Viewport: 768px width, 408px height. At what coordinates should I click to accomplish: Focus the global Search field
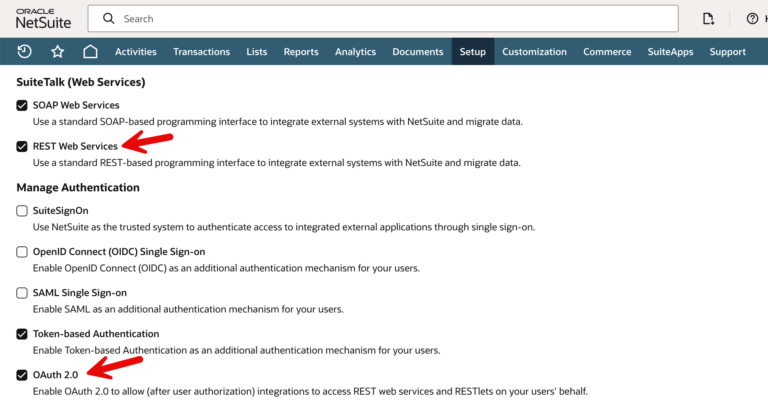[383, 19]
